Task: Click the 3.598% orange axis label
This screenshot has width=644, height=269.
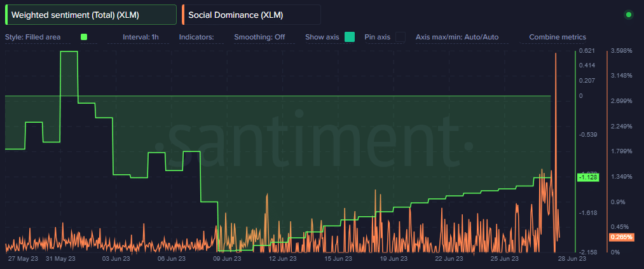Action: pyautogui.click(x=620, y=50)
